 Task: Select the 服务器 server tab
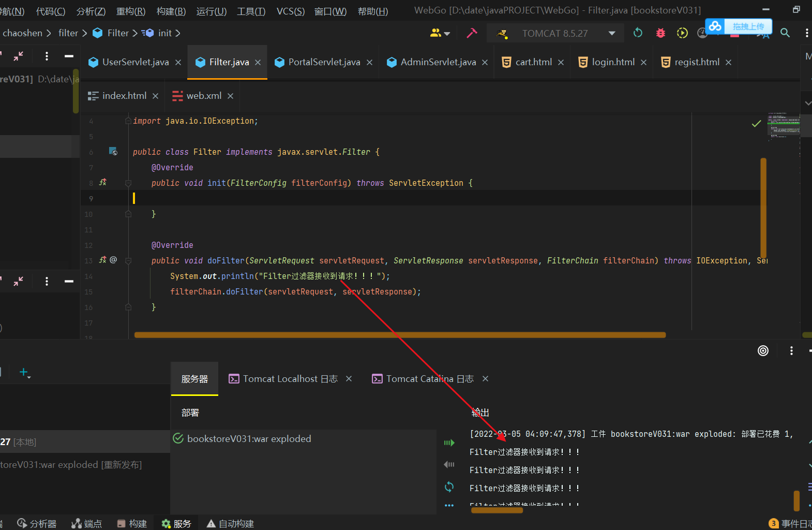(x=194, y=379)
